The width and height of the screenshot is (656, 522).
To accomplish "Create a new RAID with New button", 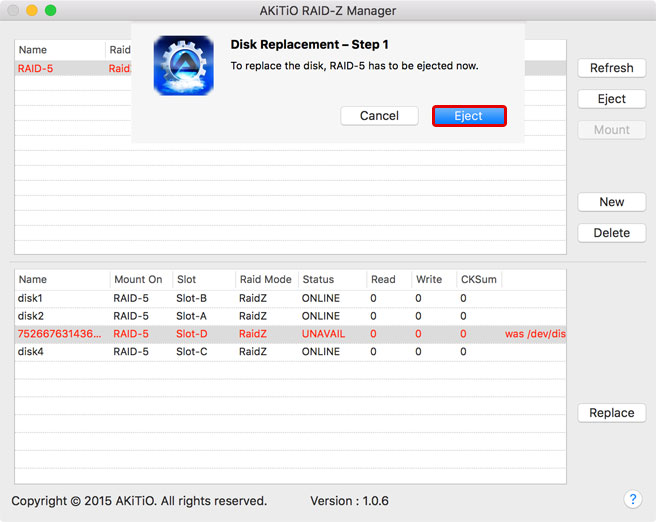I will pos(611,202).
